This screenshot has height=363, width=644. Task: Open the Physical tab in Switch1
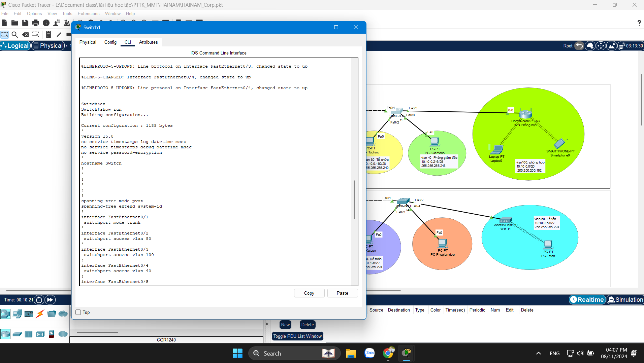(x=88, y=42)
